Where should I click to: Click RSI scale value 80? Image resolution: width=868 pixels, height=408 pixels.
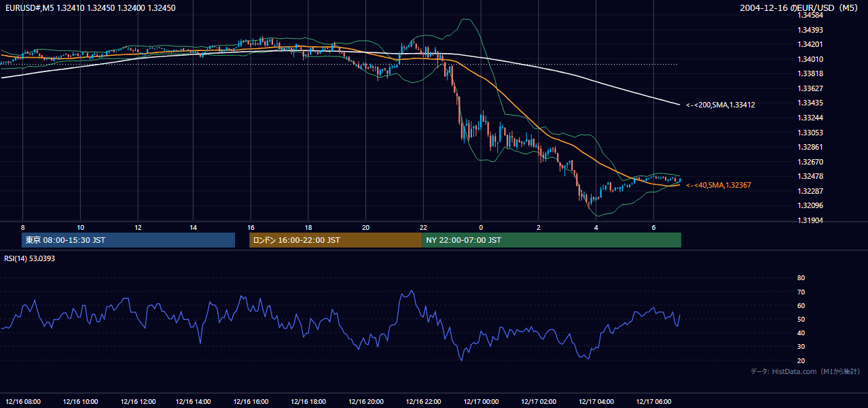(801, 278)
